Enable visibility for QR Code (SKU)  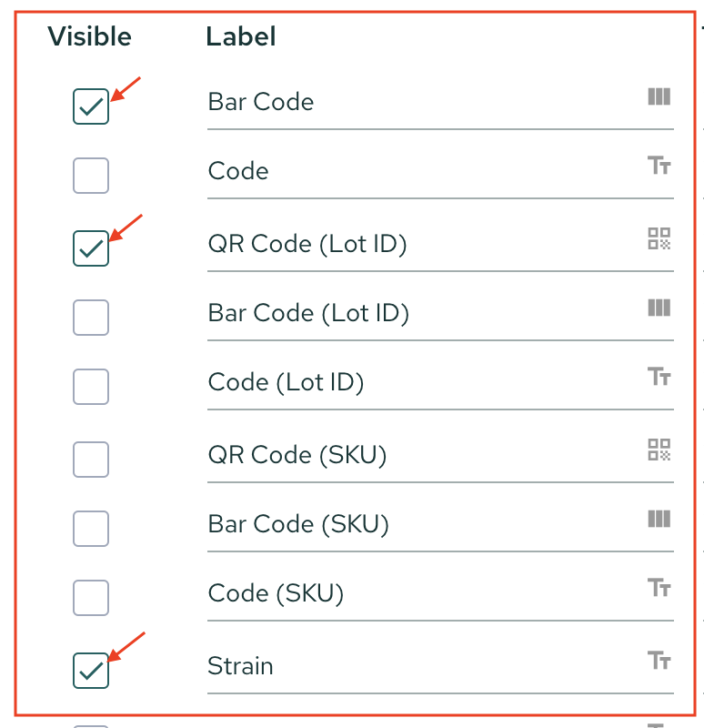point(90,460)
